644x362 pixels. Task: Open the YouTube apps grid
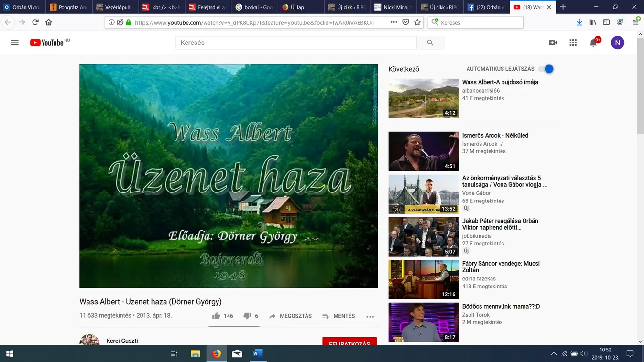573,42
